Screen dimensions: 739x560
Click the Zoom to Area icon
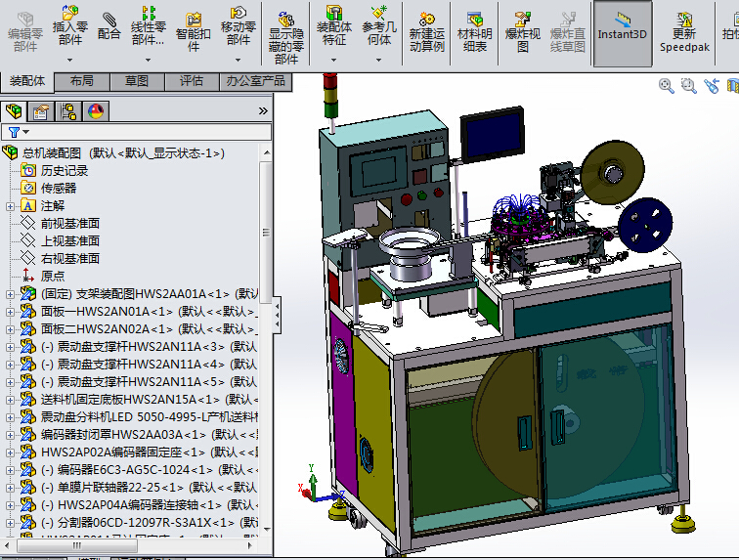click(x=688, y=86)
